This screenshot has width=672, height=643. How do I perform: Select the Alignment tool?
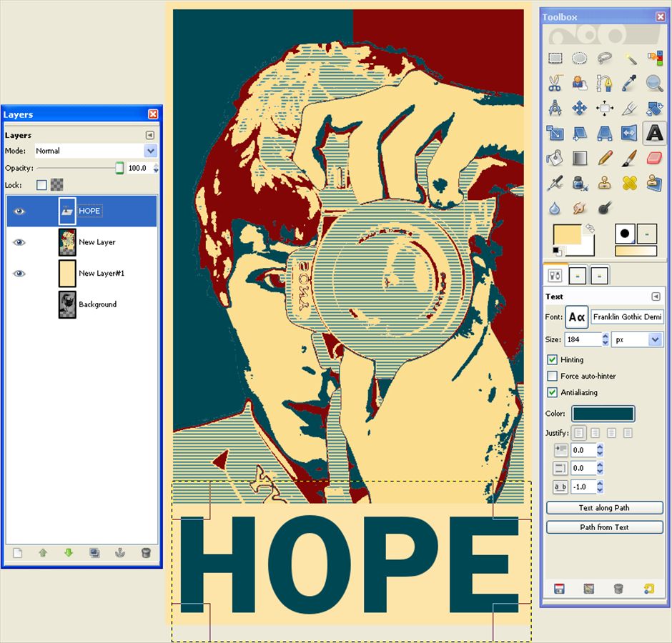pos(604,108)
